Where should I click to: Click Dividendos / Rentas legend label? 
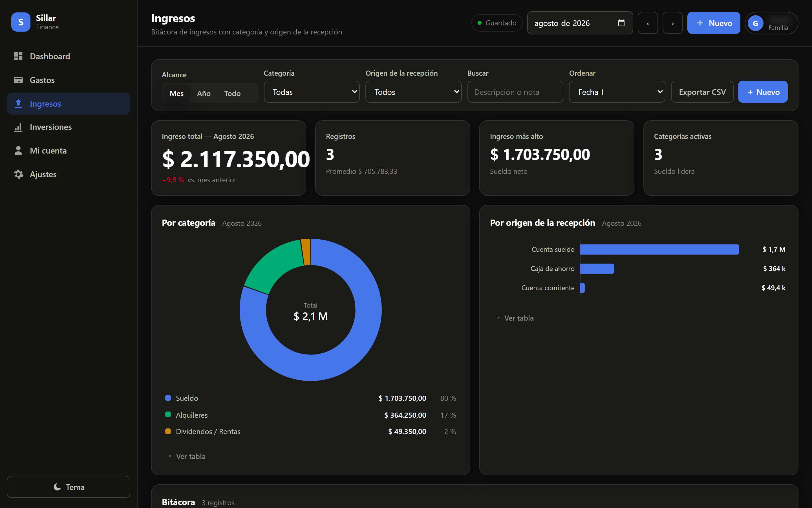(208, 432)
